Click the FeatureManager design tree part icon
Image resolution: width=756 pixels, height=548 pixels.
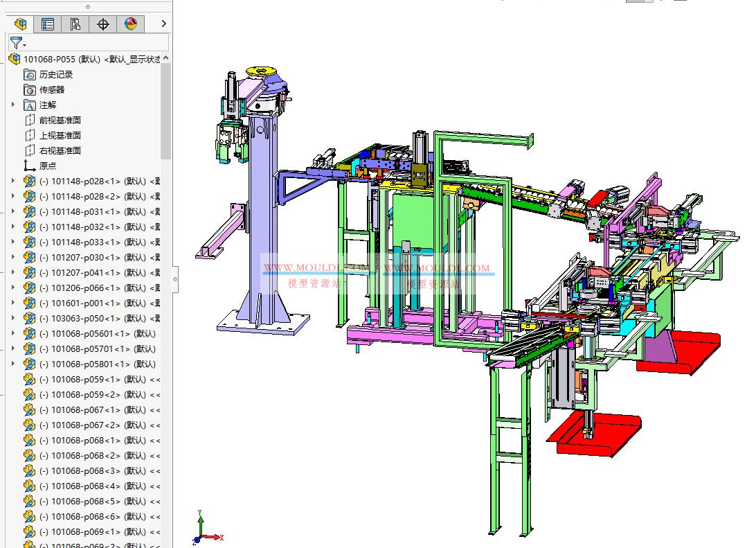coord(21,24)
